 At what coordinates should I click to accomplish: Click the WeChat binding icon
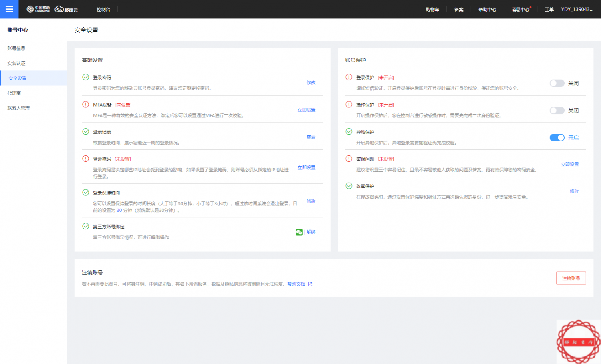[x=299, y=232]
